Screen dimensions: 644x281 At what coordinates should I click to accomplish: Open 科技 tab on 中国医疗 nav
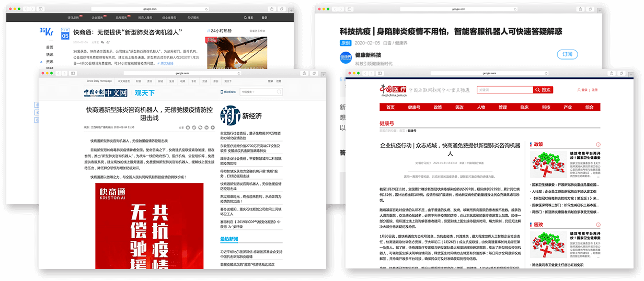pos(546,107)
